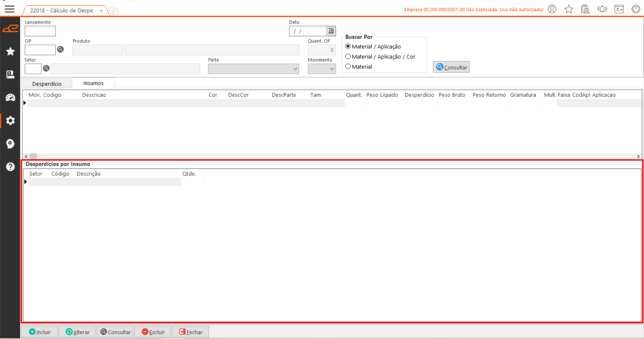
Task: Open the Movimento dropdown
Action: coord(332,69)
